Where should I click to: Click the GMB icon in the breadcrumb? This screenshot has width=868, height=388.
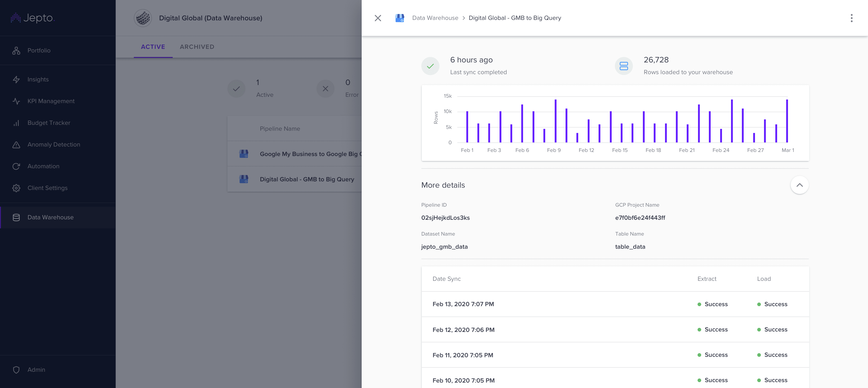[x=400, y=18]
